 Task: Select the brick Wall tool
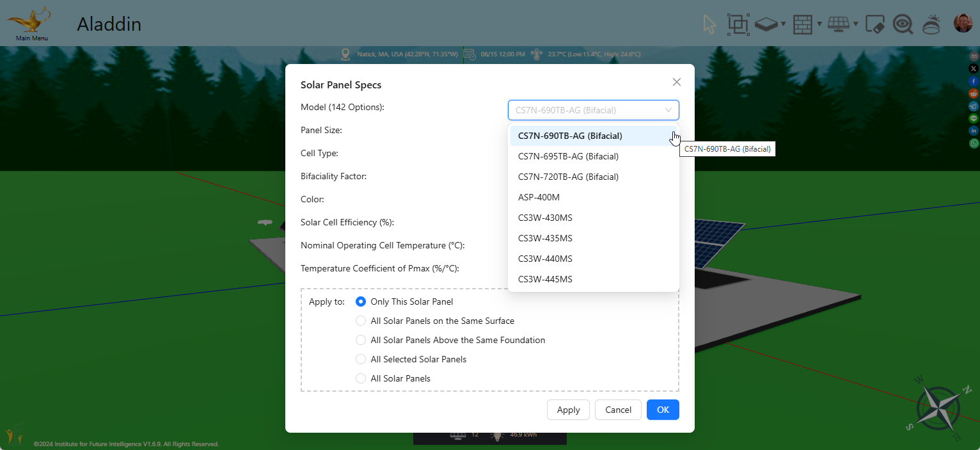click(x=802, y=24)
